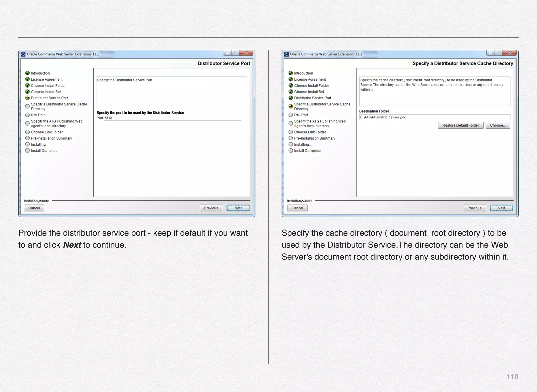Viewport: 537px width, 392px height.
Task: Minimize the Cache Directory window
Action: (491, 53)
